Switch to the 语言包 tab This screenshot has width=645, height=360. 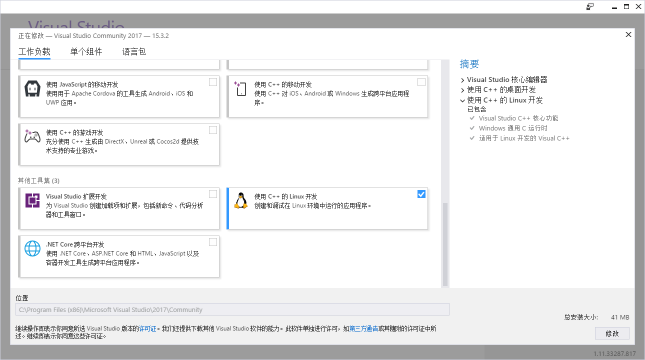(134, 52)
